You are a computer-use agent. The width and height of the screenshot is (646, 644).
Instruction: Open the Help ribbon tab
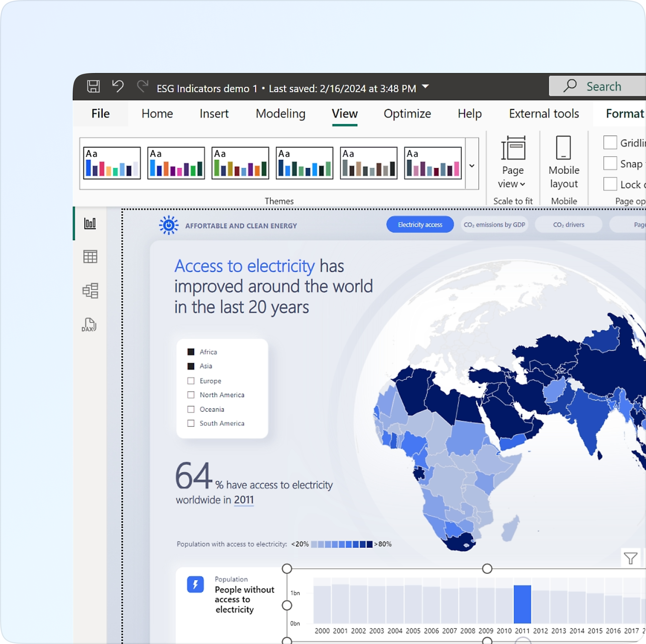tap(469, 114)
